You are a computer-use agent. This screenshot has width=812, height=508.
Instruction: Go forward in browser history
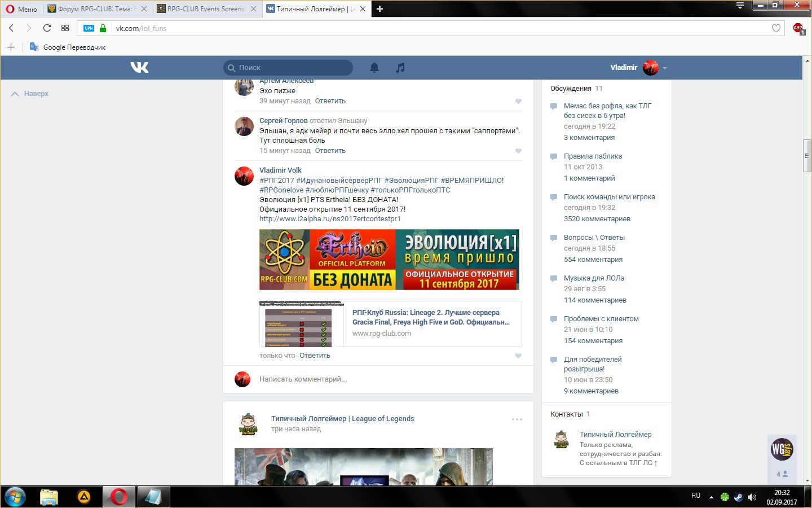click(x=29, y=28)
